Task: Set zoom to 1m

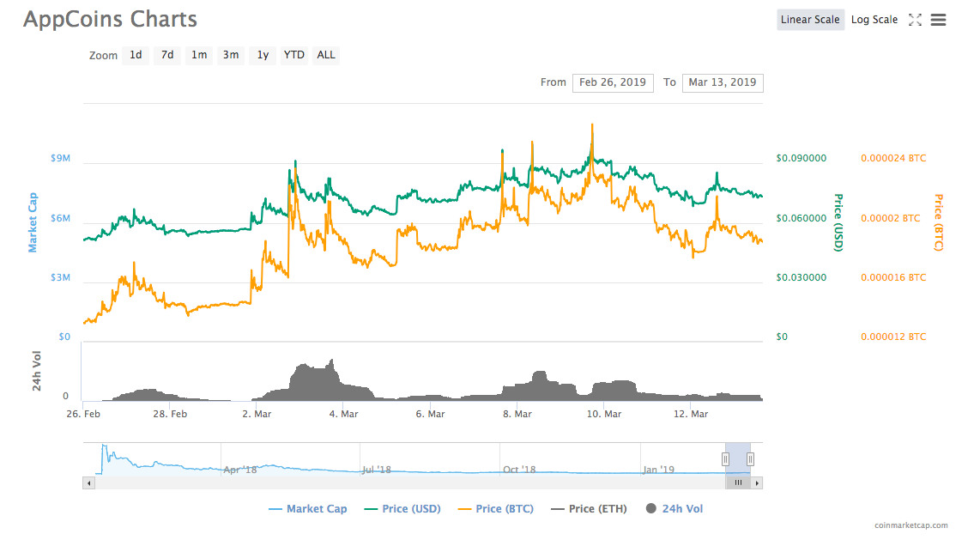Action: coord(199,55)
